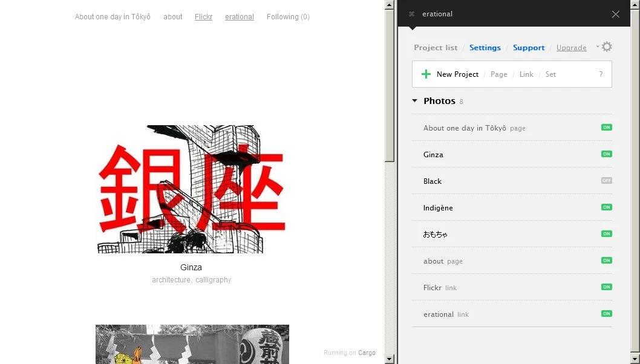640x364 pixels.
Task: Open the Support tab
Action: pos(528,48)
